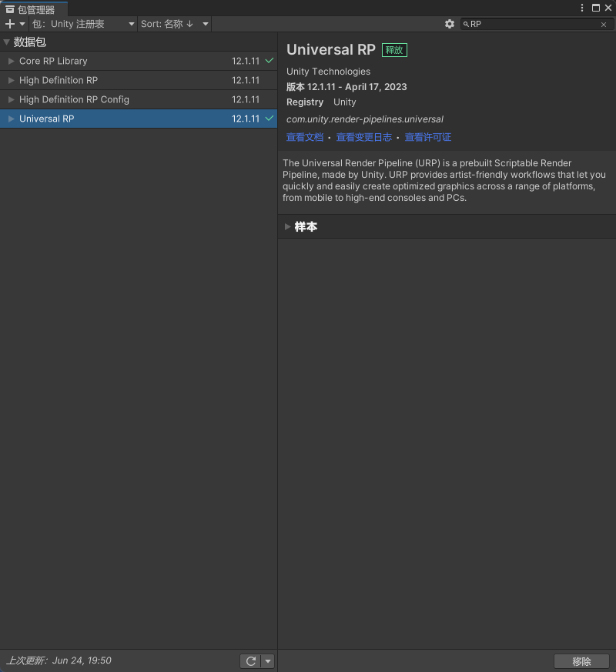Click the 12.1.11 version of High Definition RP

pos(245,81)
